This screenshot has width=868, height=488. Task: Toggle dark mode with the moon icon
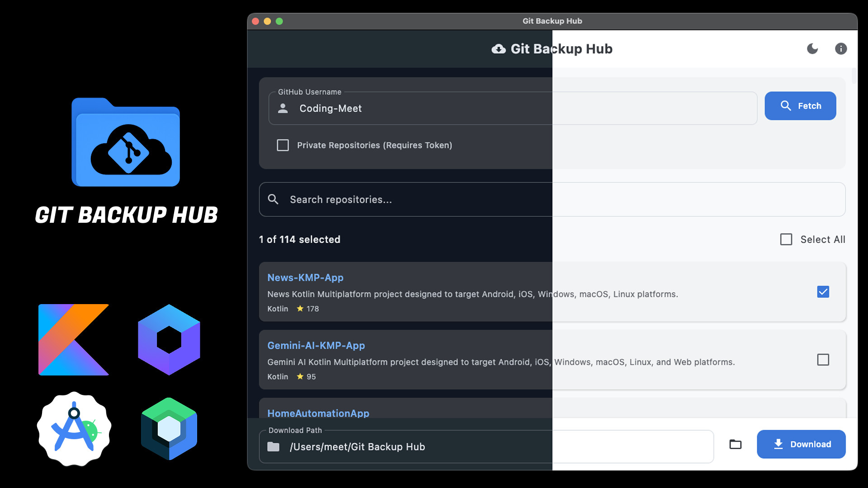[x=812, y=49]
